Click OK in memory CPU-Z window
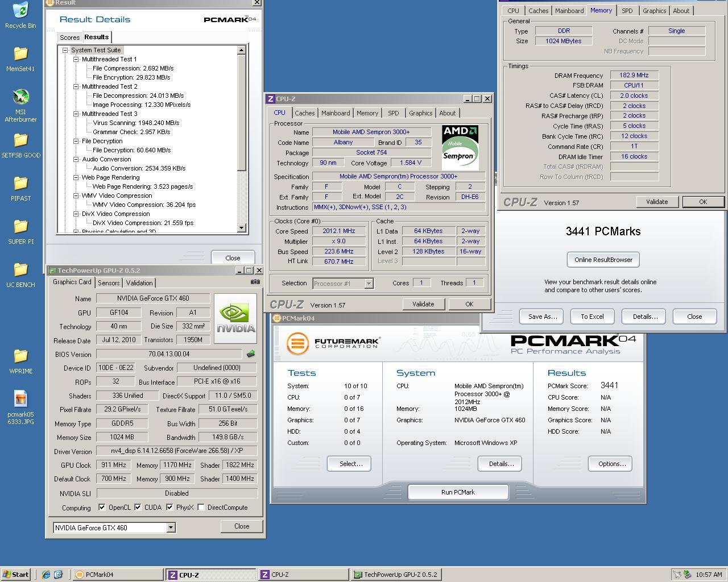The width and height of the screenshot is (728, 582). 703,202
